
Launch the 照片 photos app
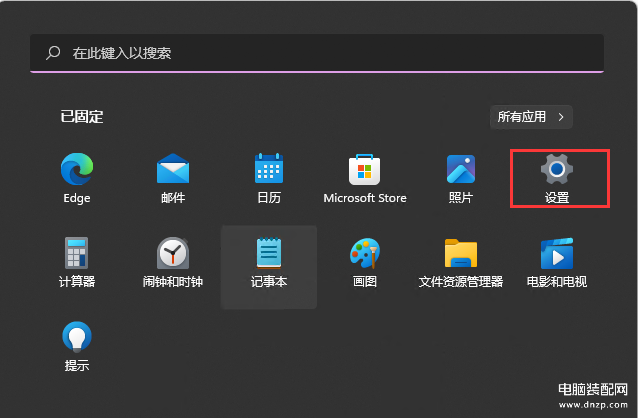[461, 169]
